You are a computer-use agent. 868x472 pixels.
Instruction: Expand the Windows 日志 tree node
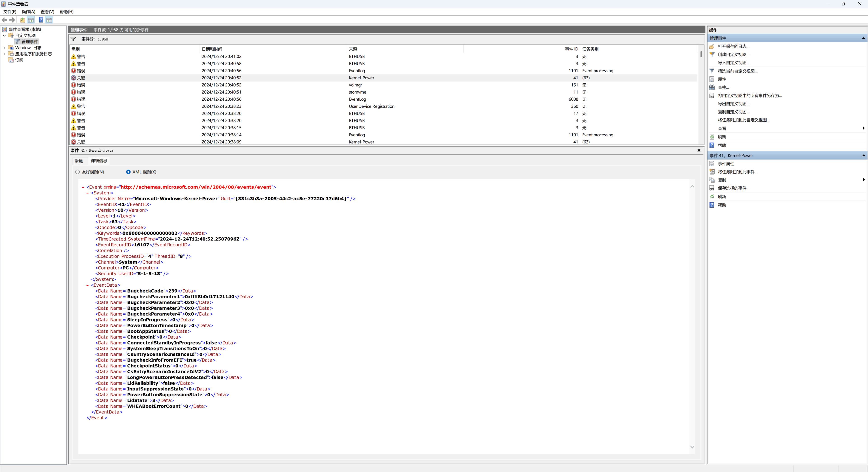tap(4, 48)
